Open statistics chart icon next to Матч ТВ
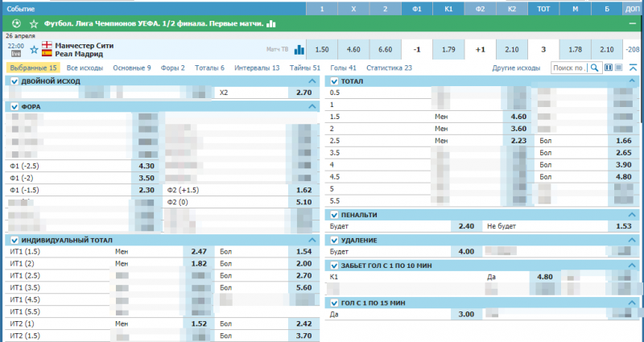The width and height of the screenshot is (644, 342). coord(299,50)
